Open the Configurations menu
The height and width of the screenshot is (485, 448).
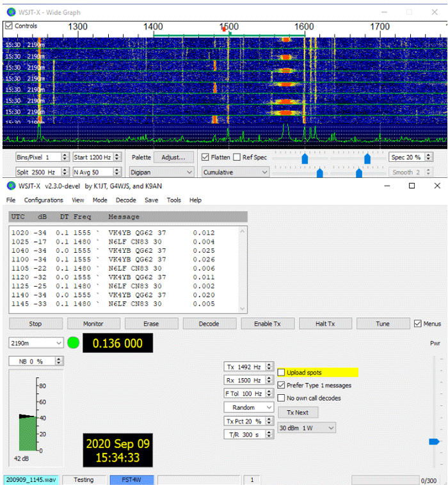point(44,200)
